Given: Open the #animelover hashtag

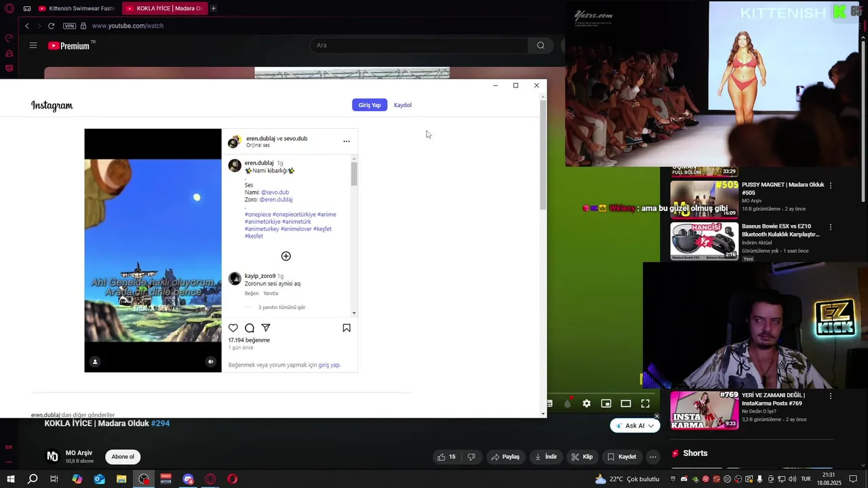Looking at the screenshot, I should coord(296,229).
